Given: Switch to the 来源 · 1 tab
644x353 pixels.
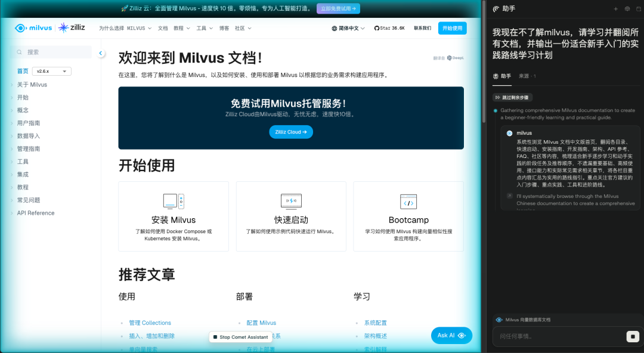Looking at the screenshot, I should click(527, 76).
